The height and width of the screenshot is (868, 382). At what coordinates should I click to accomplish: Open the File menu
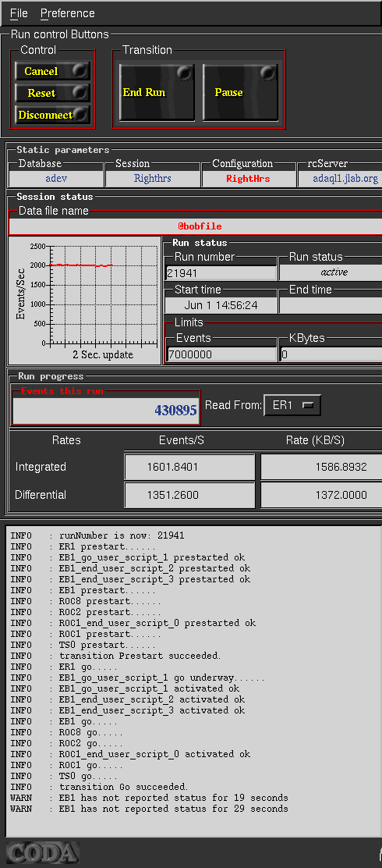(x=19, y=13)
